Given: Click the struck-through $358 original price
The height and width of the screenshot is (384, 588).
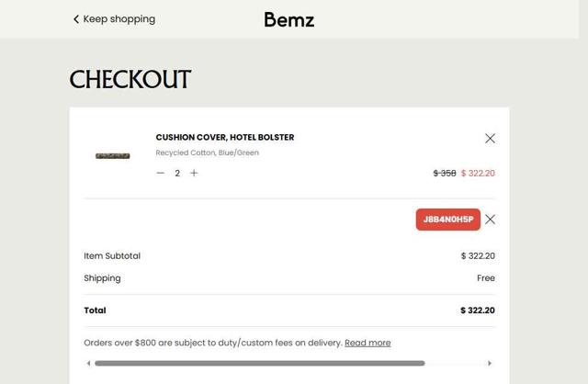Looking at the screenshot, I should click(445, 173).
